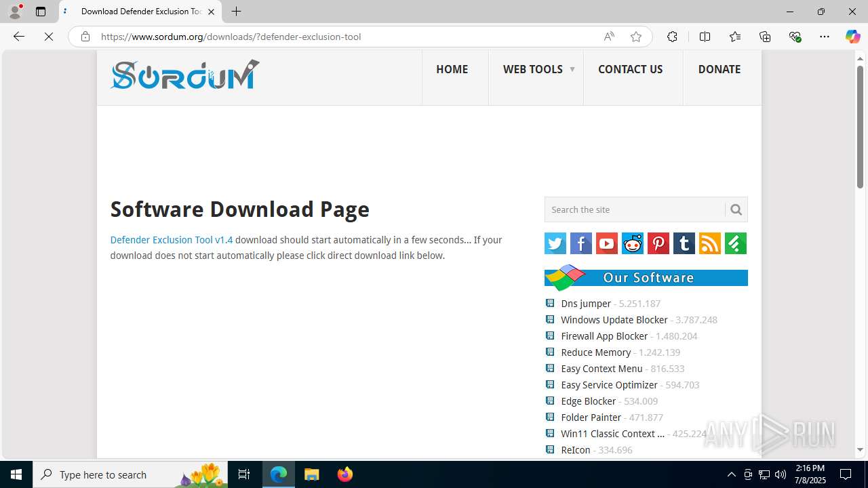This screenshot has height=488, width=868.
Task: Open the Edge profile icon
Action: [x=15, y=12]
